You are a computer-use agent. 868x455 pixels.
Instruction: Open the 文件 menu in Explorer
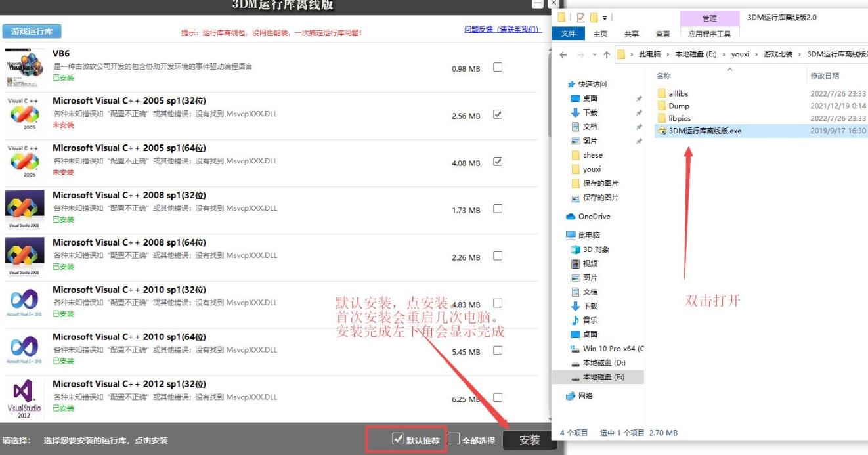click(569, 33)
